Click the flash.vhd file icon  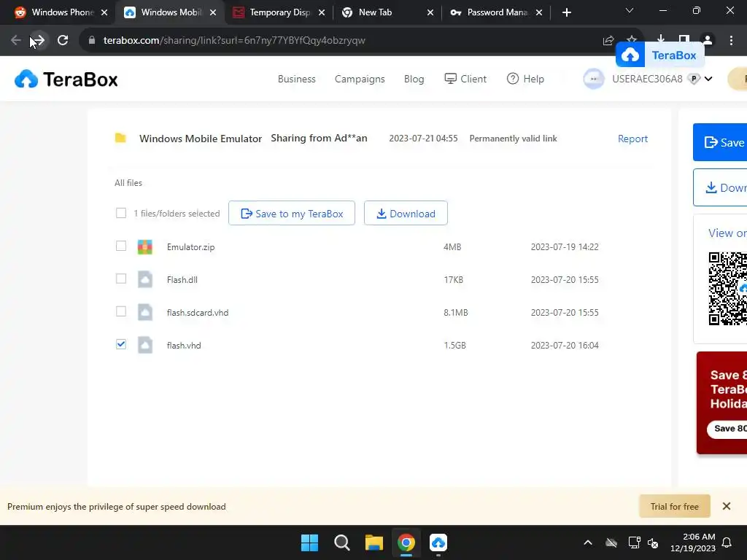[x=145, y=345]
